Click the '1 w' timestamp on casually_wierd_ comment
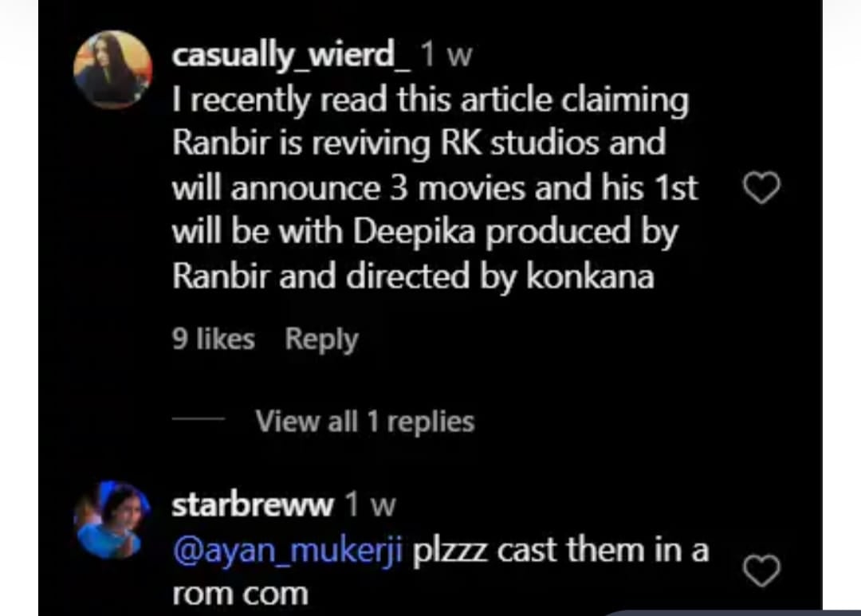The image size is (861, 616). (446, 55)
